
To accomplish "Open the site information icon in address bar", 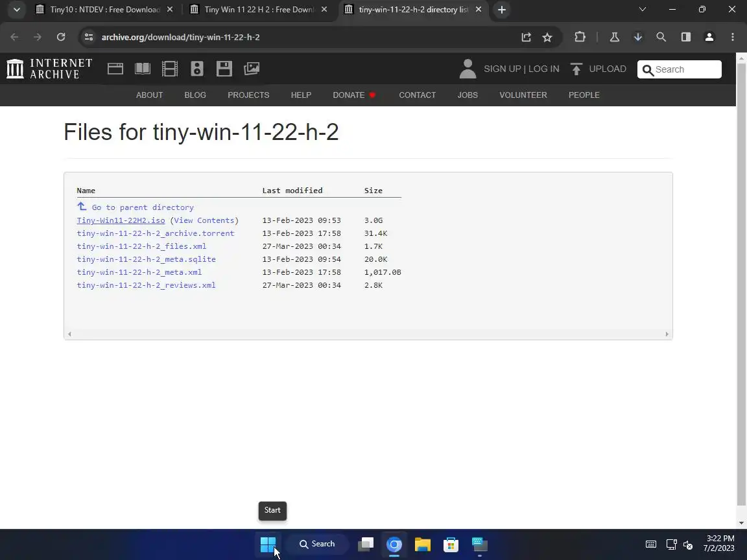I will click(x=89, y=37).
